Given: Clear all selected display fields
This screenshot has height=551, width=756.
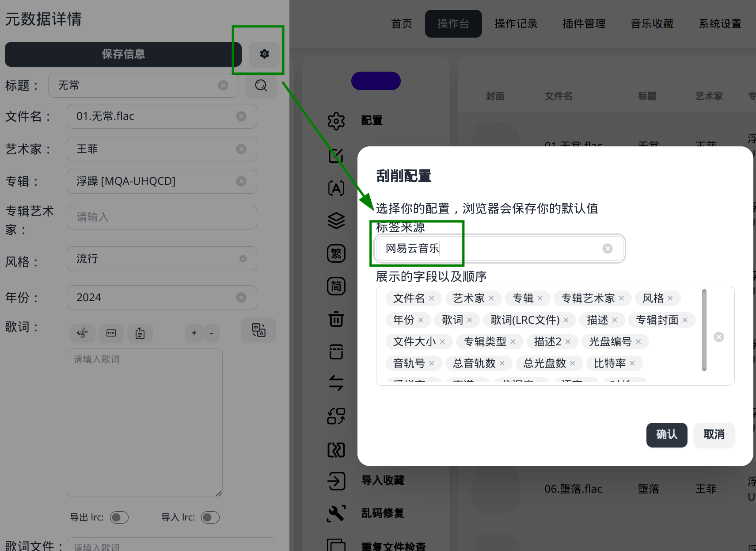Looking at the screenshot, I should (x=719, y=337).
